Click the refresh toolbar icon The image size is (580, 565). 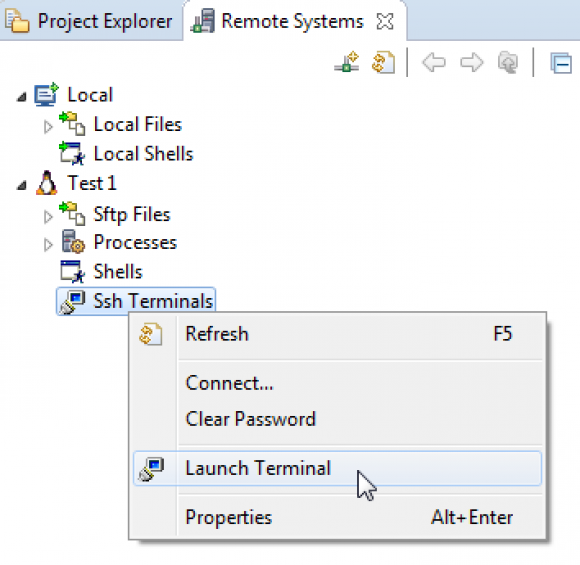pyautogui.click(x=383, y=62)
